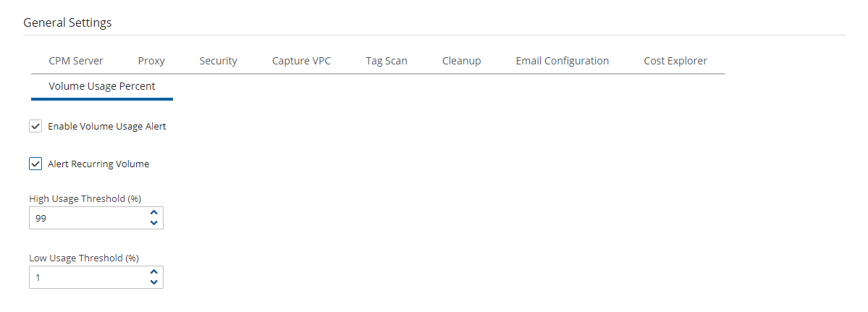Increase Low Usage Threshold with up arrow
The width and height of the screenshot is (868, 312).
[153, 272]
